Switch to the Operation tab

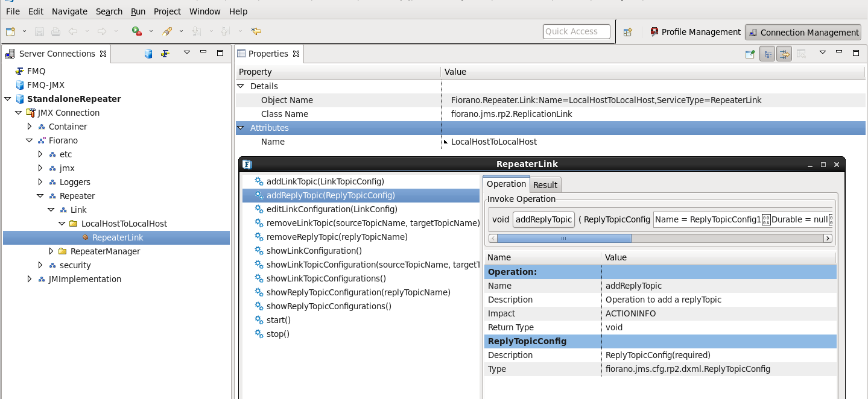[x=507, y=184]
